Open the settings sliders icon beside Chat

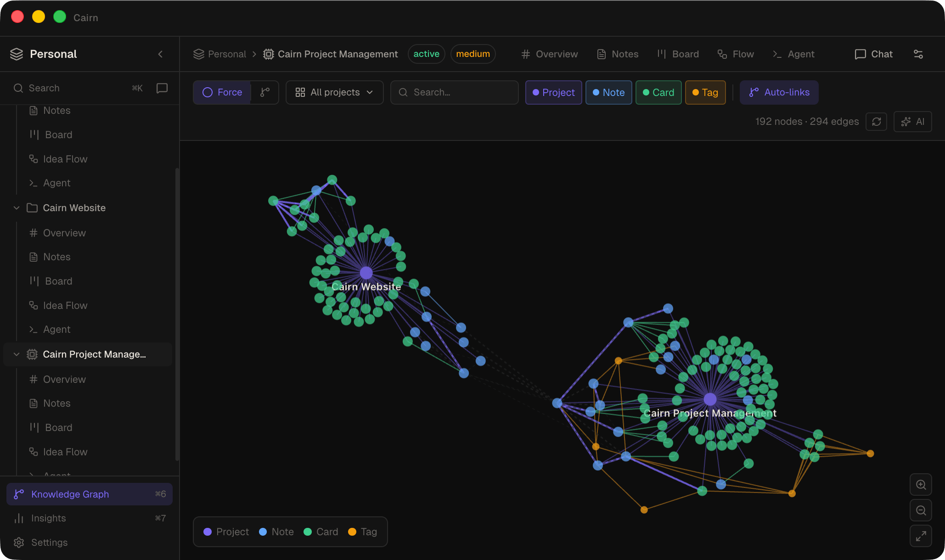tap(918, 54)
